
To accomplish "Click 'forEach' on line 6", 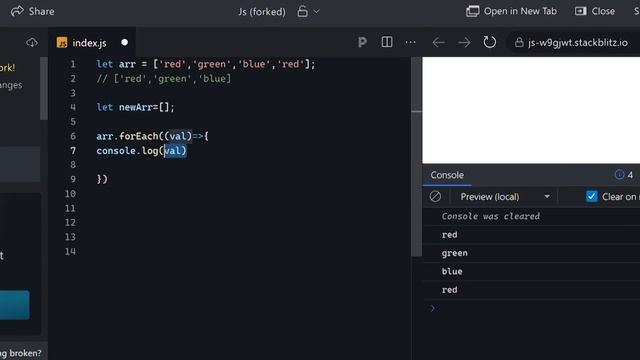I will [x=138, y=136].
